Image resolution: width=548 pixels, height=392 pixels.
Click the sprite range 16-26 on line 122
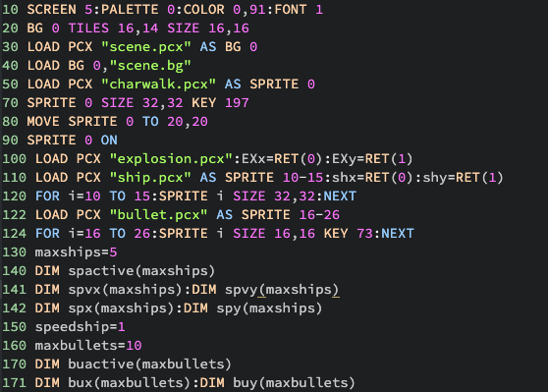pyautogui.click(x=319, y=215)
